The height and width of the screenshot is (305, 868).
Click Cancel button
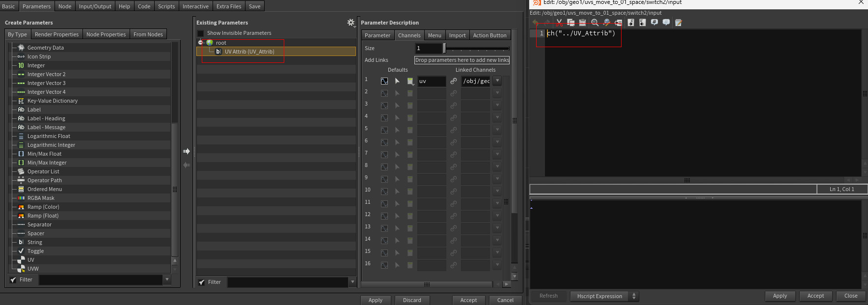(x=505, y=300)
